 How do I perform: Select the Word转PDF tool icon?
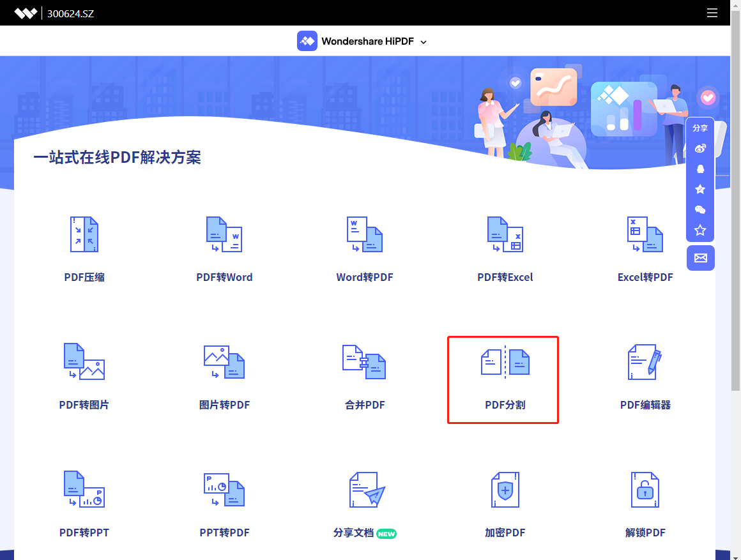(364, 234)
